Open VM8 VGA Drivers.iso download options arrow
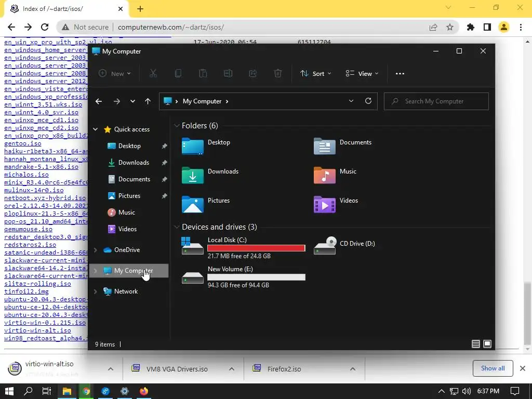Screen dimensions: 532x399 (231, 369)
